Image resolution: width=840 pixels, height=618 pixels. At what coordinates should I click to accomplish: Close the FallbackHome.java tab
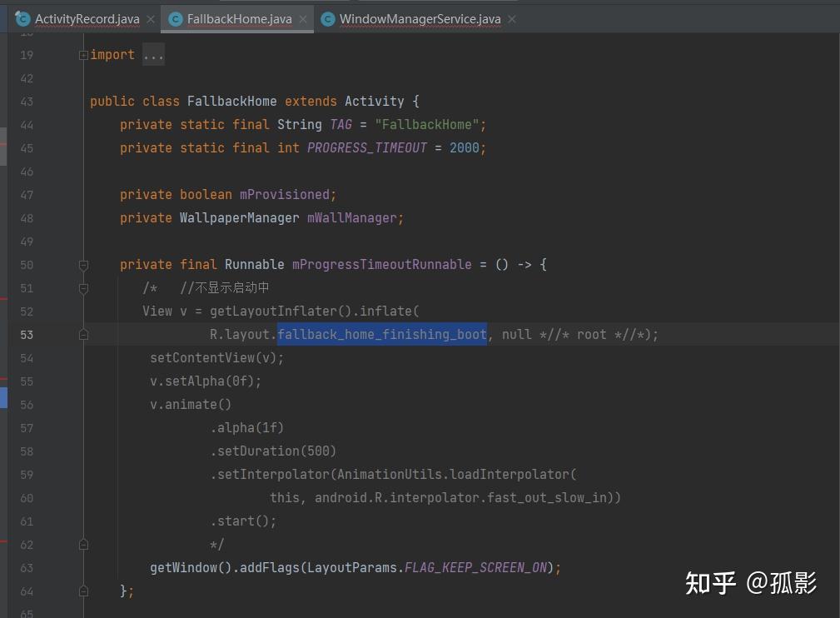point(303,18)
